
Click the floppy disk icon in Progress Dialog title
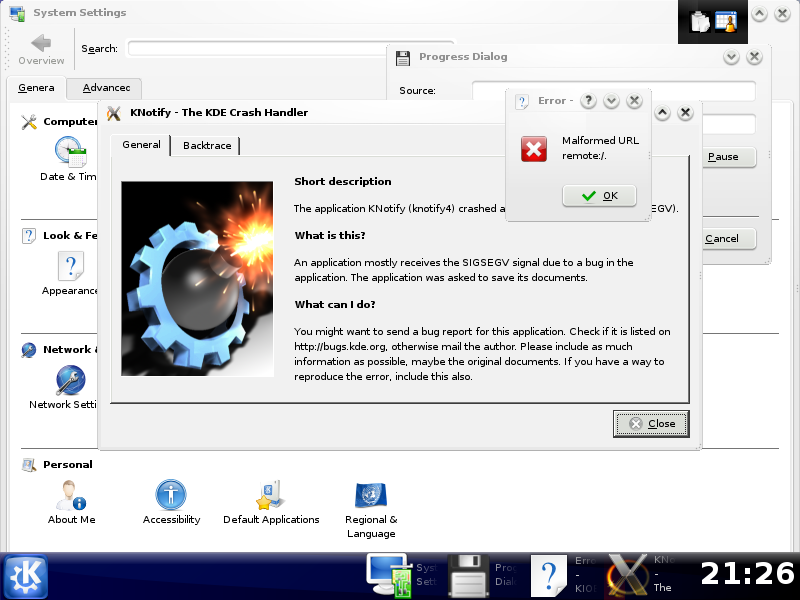(403, 58)
